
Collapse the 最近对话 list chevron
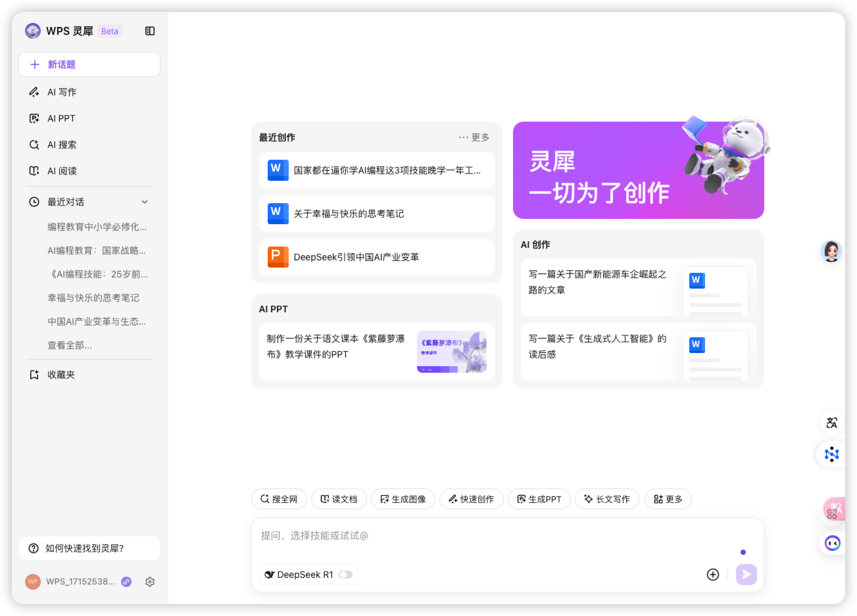coord(145,202)
